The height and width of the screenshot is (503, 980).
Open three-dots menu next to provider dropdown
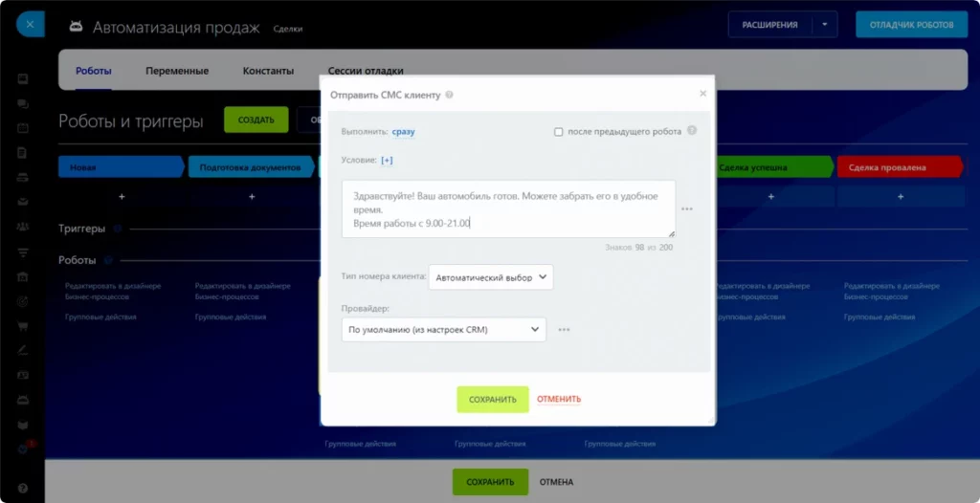[564, 330]
